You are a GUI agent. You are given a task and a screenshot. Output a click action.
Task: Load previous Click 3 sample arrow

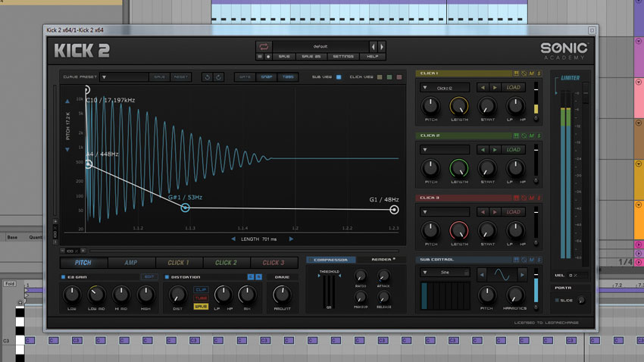pos(483,212)
